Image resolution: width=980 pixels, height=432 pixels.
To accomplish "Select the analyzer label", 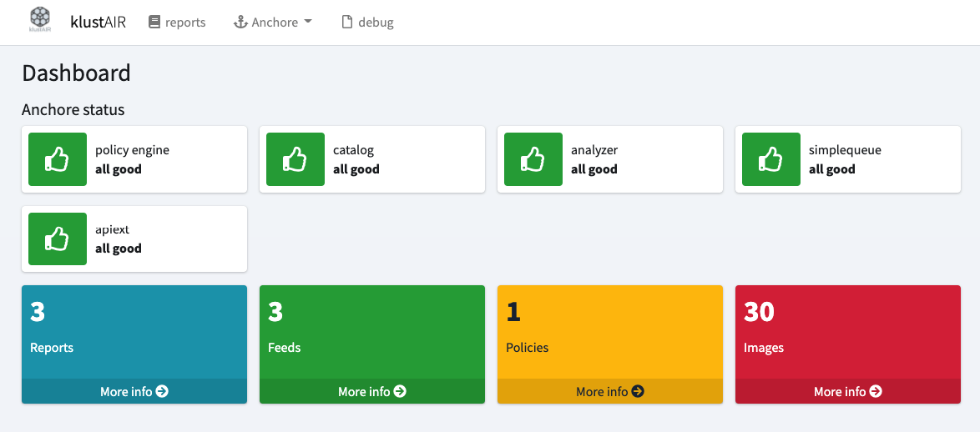I will click(594, 150).
